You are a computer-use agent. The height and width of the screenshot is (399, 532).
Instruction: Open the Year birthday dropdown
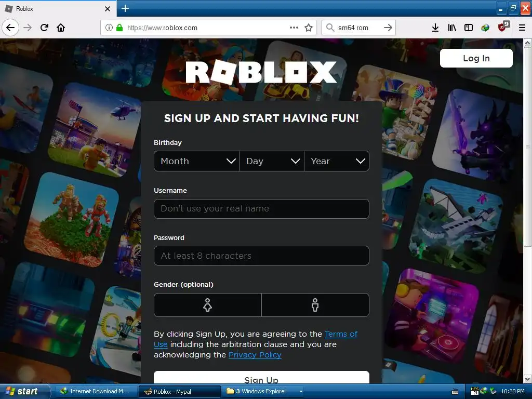tap(337, 161)
